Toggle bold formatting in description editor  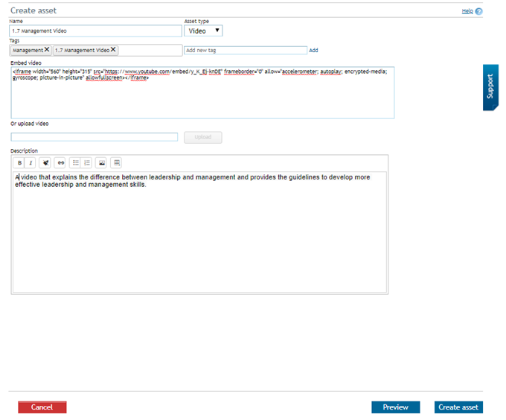[x=19, y=163]
